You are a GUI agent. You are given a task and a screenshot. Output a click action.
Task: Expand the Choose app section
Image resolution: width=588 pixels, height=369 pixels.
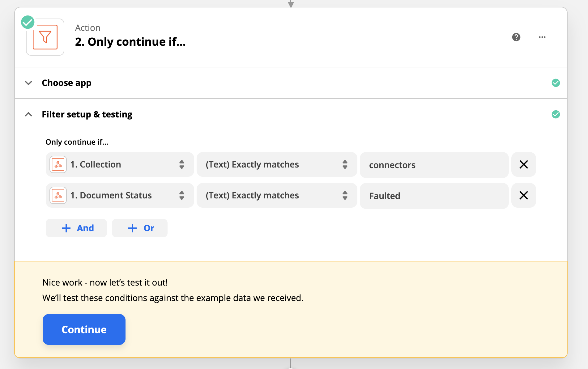(x=28, y=83)
